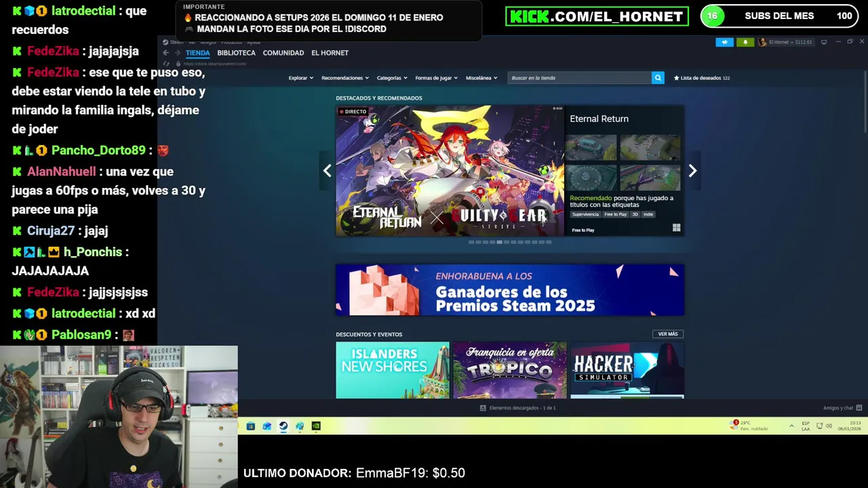Focus the Buscar en la tienda search field
Screen dimensions: 868x488
pyautogui.click(x=580, y=78)
